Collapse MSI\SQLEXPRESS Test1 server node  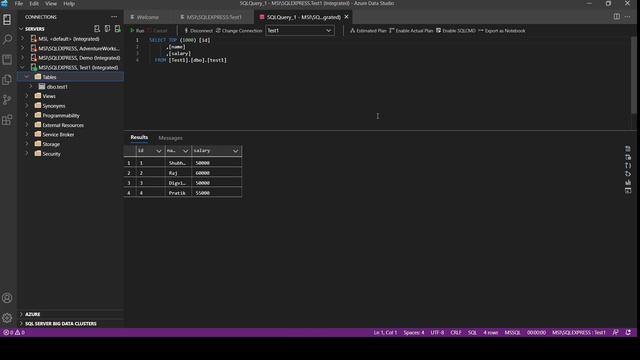click(x=23, y=67)
